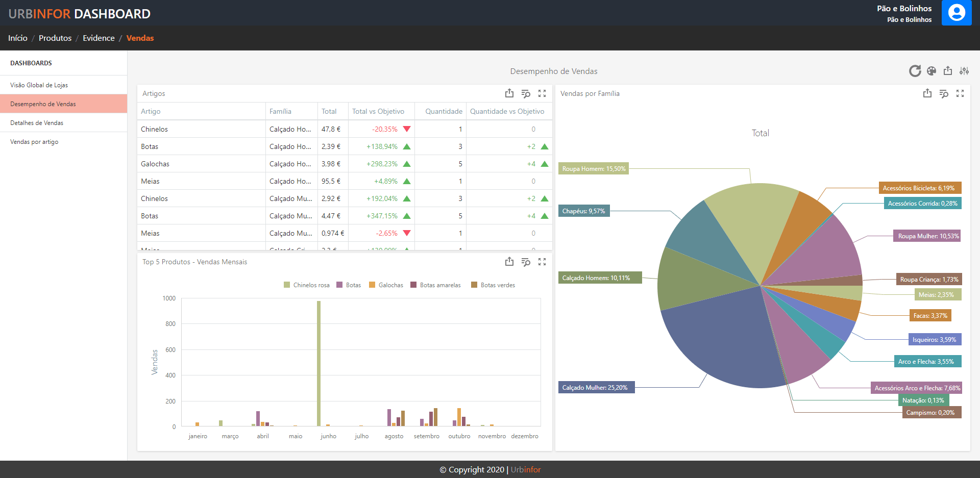Viewport: 980px width, 478px height.
Task: Open the Urbinfor footer link
Action: pyautogui.click(x=526, y=469)
